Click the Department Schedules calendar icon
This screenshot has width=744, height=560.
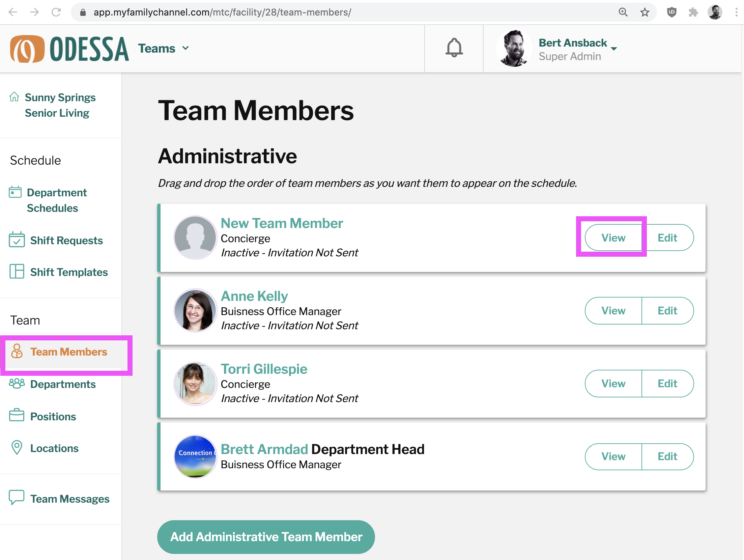15,192
